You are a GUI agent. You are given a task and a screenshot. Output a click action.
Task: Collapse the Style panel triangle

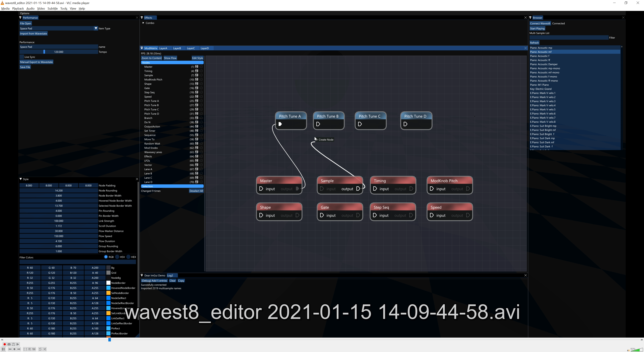(21, 179)
